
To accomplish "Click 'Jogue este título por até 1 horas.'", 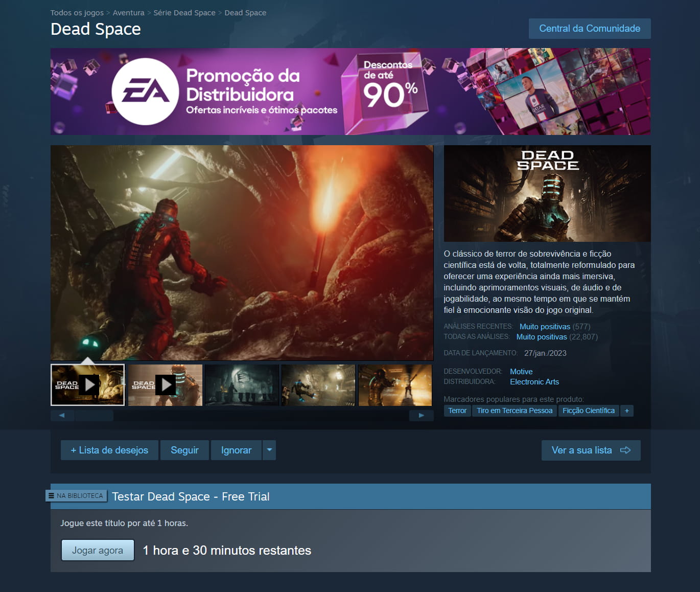I will point(124,523).
